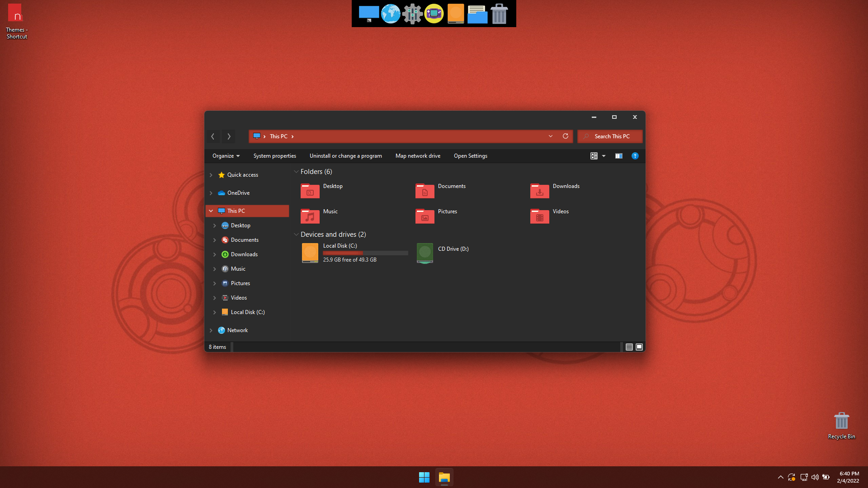
Task: Click the trash can icon in top dock
Action: [499, 14]
